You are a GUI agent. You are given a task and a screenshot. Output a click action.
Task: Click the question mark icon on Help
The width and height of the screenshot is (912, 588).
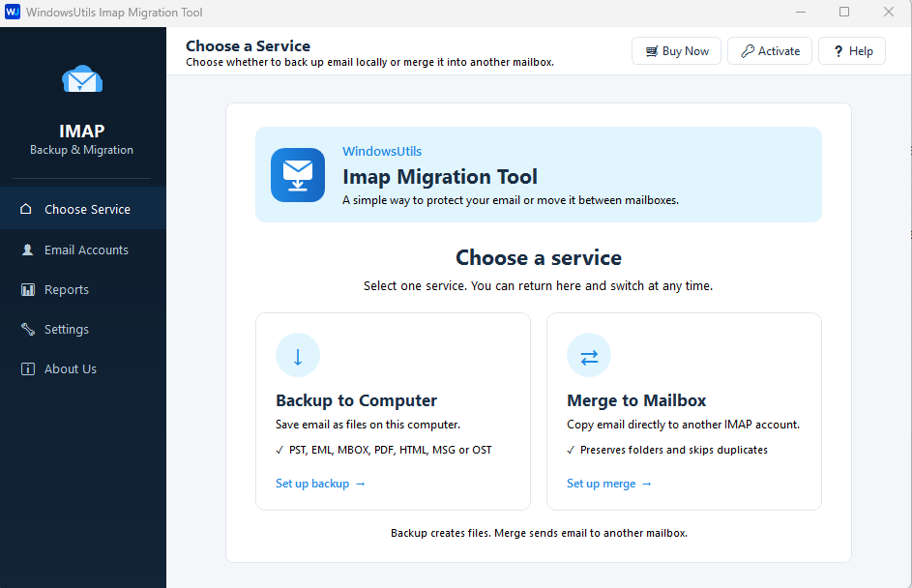[x=838, y=51]
